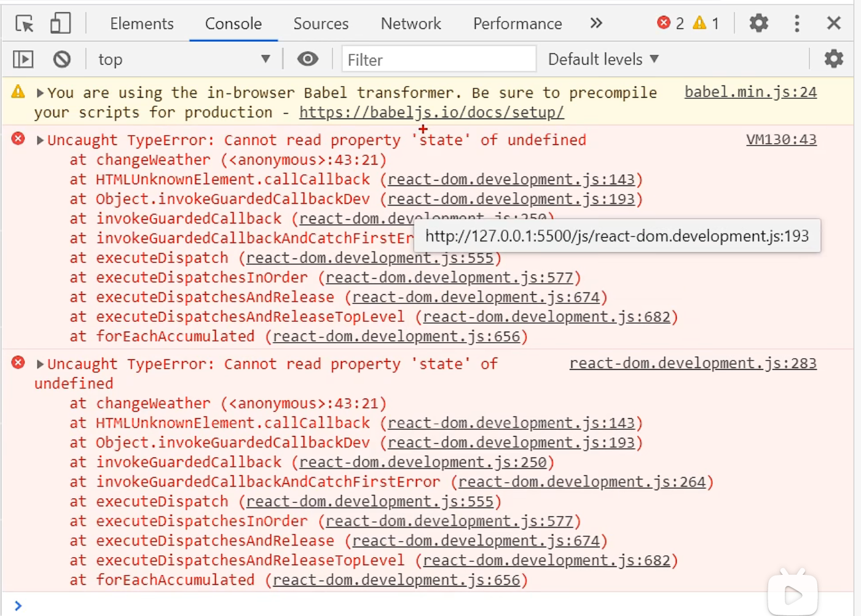Open first error's react-dom.development.js:143 link
Screen dimensions: 861x616
[511, 179]
